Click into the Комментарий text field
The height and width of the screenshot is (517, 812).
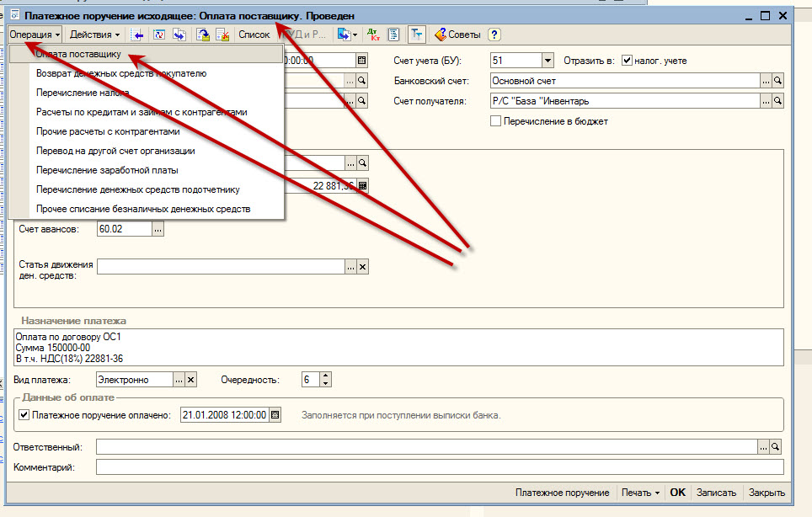coord(438,466)
